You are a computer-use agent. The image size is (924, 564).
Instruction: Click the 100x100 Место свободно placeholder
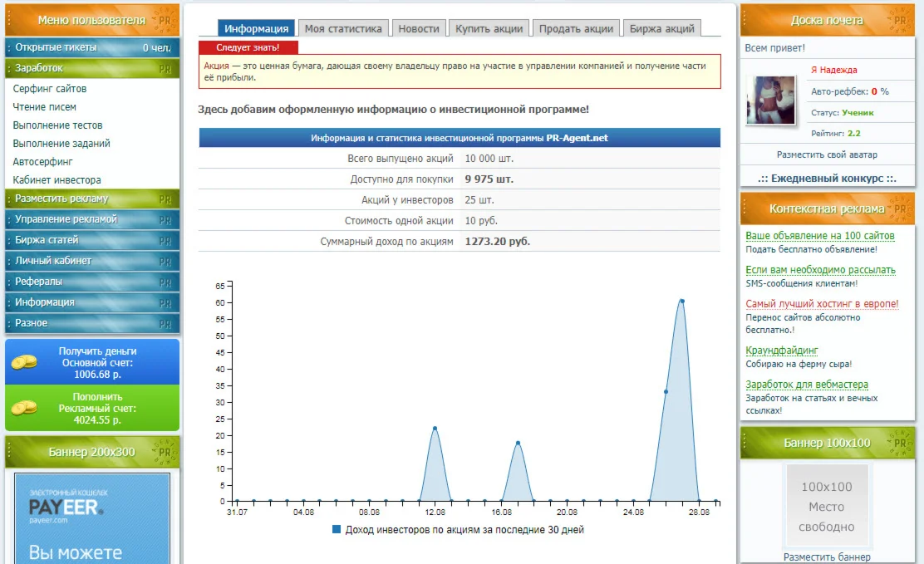(827, 506)
